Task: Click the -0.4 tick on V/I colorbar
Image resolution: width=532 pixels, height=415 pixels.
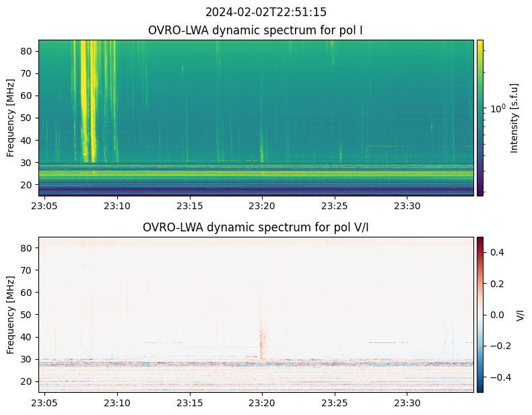Action: [495, 377]
